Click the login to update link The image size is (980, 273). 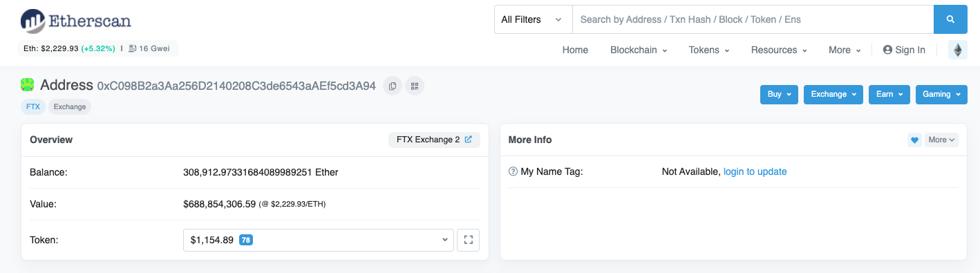coord(755,171)
